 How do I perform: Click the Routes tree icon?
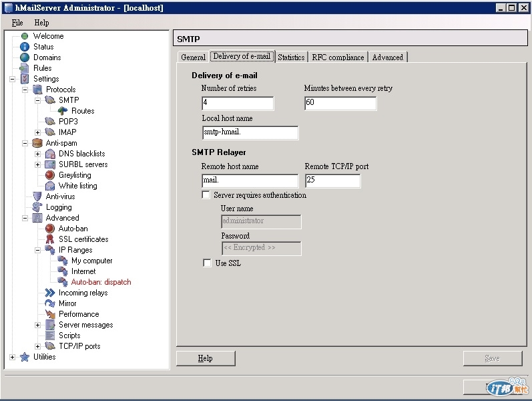click(63, 111)
